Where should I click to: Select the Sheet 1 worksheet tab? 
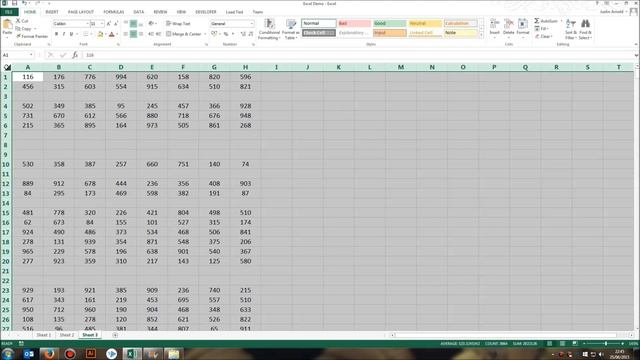tap(44, 335)
